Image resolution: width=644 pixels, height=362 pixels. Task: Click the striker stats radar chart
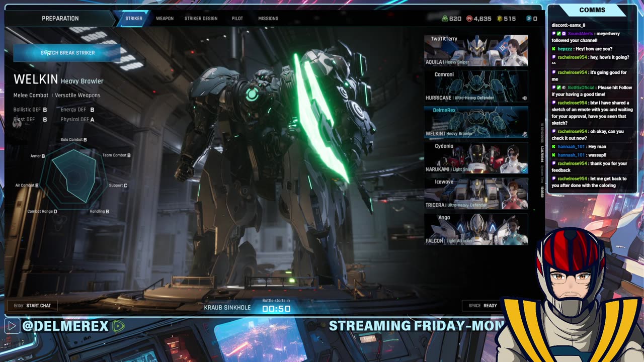pos(74,176)
